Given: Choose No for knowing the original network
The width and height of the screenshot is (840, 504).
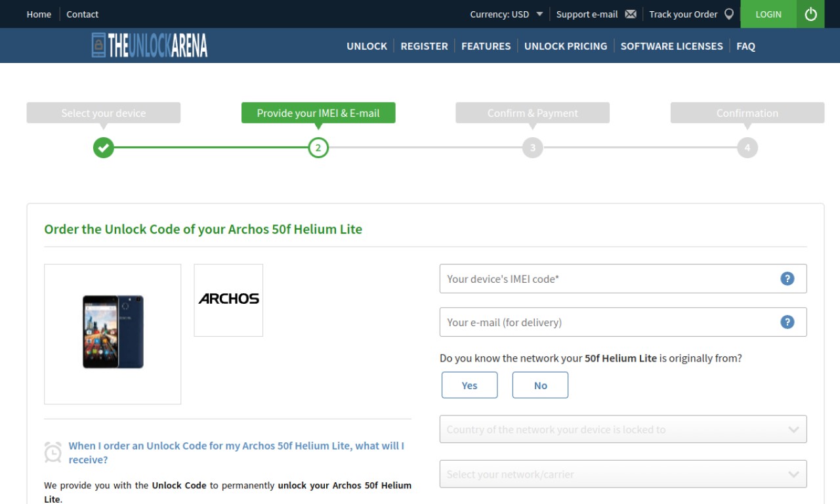Looking at the screenshot, I should pyautogui.click(x=540, y=385).
